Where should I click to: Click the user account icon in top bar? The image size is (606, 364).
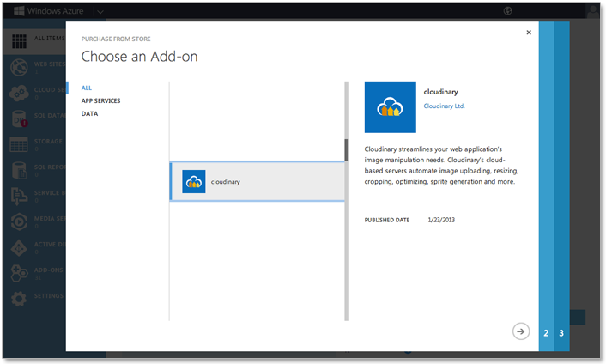pyautogui.click(x=592, y=11)
